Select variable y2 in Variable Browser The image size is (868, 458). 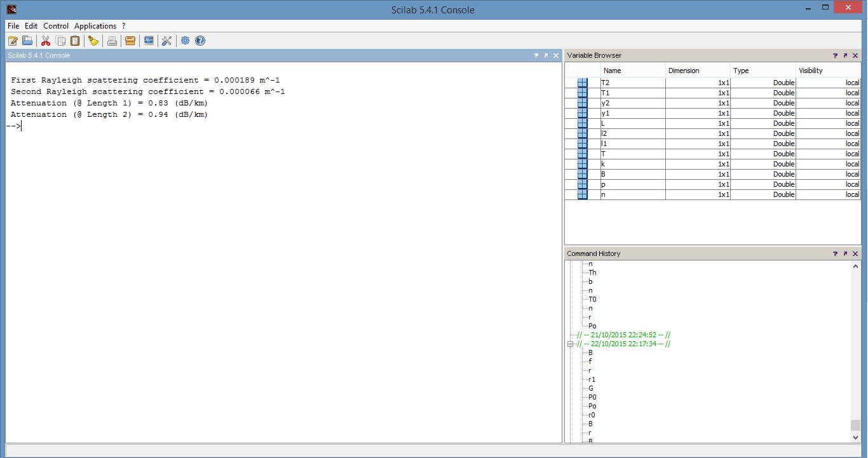point(712,103)
